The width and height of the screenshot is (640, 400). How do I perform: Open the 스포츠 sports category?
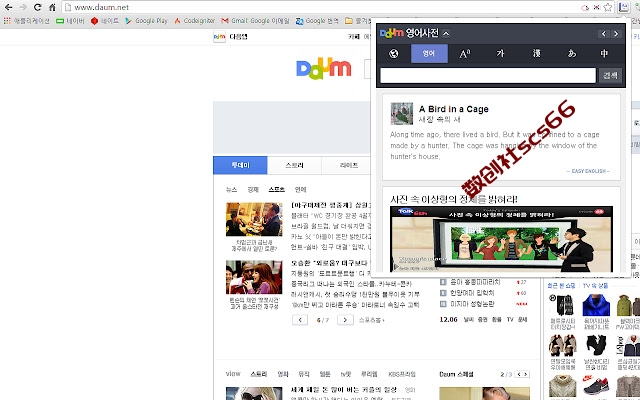(276, 189)
